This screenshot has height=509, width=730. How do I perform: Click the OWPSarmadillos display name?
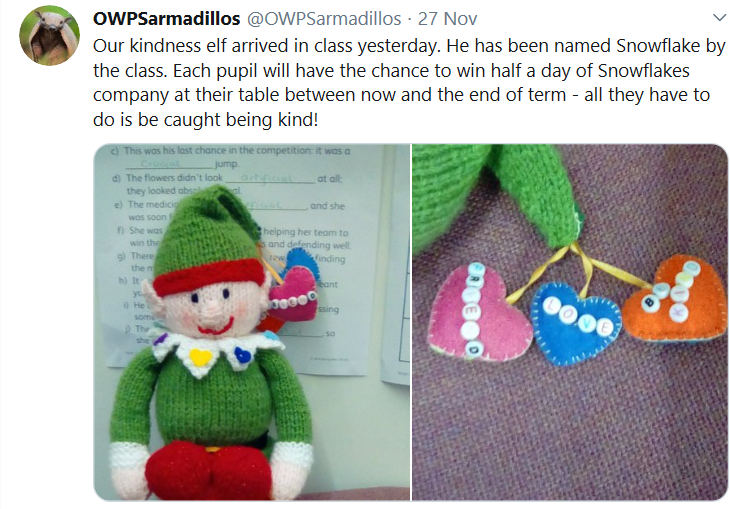(x=166, y=19)
